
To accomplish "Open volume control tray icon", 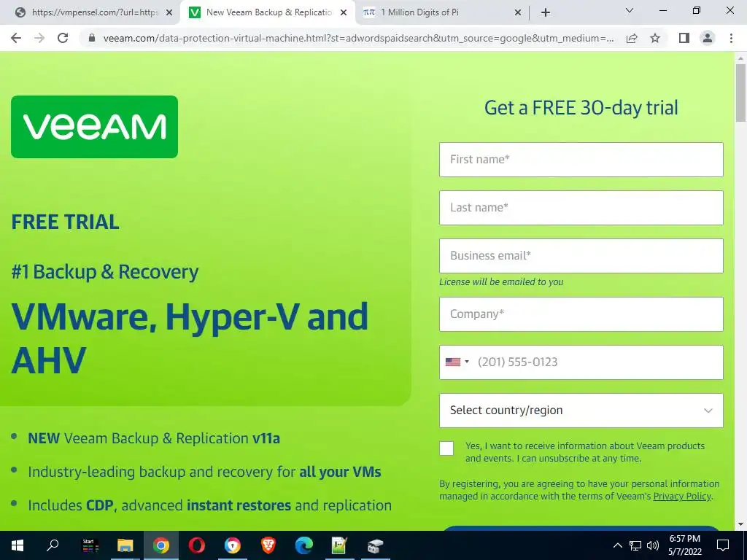I will [653, 545].
